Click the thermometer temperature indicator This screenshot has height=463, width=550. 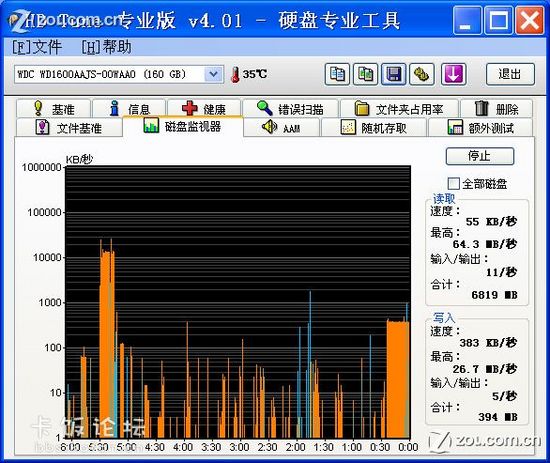point(249,74)
